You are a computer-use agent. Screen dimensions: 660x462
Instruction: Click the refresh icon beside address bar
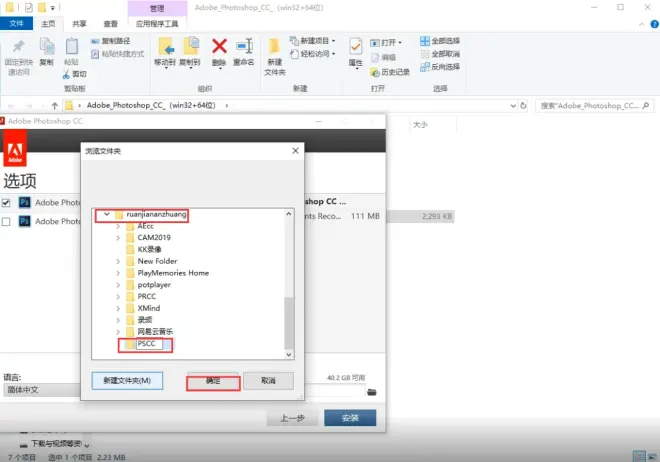[523, 106]
